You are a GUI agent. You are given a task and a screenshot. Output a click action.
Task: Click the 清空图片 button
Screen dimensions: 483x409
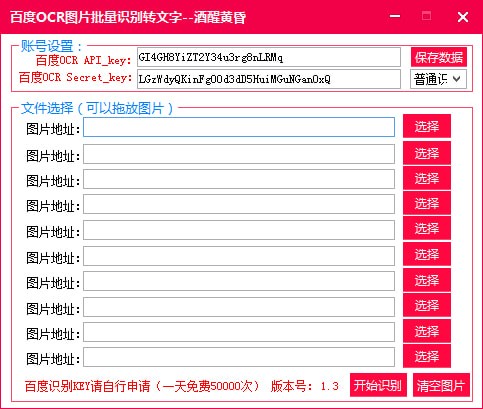click(441, 385)
